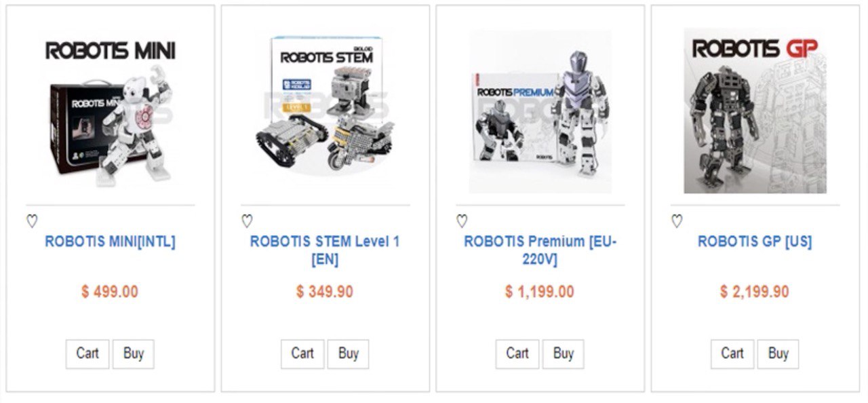868x403 pixels.
Task: Add ROBOTIS STEM Level 1 to cart
Action: pos(302,353)
